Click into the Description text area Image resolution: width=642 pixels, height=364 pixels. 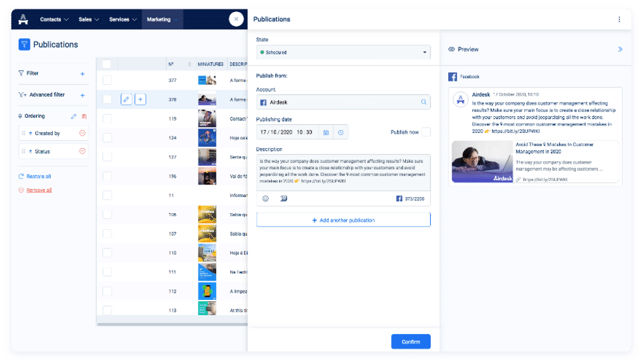coord(343,172)
